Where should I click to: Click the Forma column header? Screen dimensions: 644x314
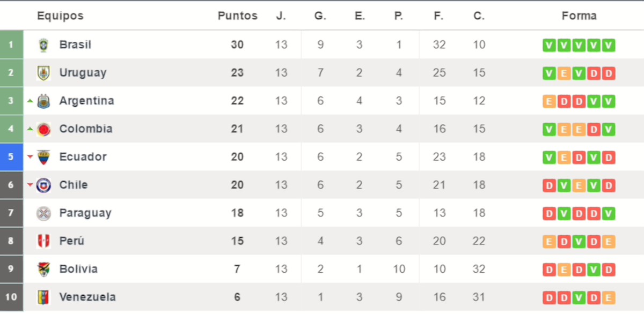click(579, 16)
